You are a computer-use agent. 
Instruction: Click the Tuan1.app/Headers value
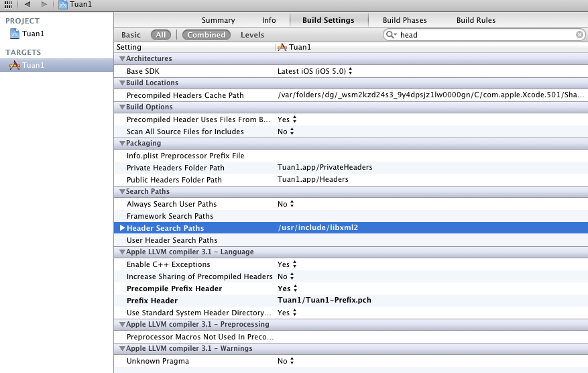coord(312,179)
